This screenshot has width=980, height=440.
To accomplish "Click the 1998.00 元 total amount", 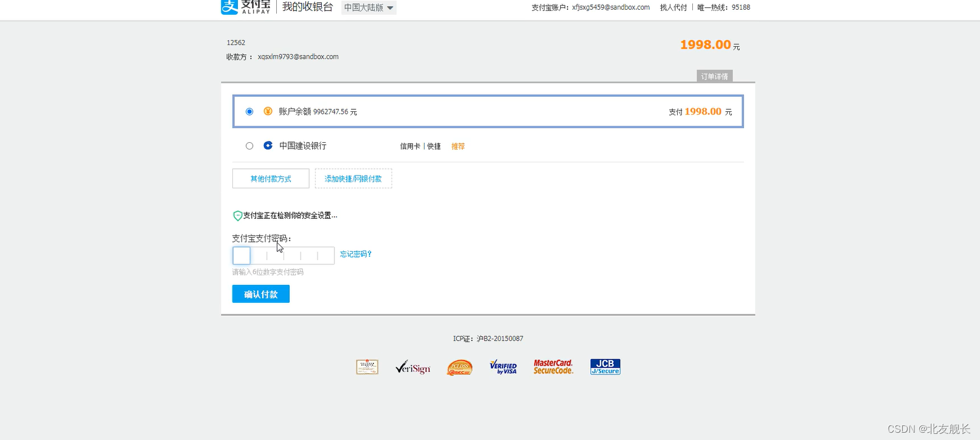I will point(710,45).
